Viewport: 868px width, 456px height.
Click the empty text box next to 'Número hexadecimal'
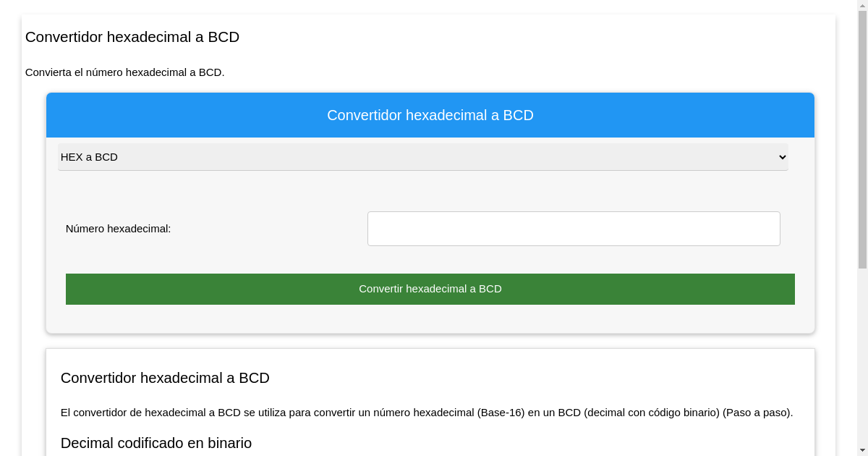[574, 228]
